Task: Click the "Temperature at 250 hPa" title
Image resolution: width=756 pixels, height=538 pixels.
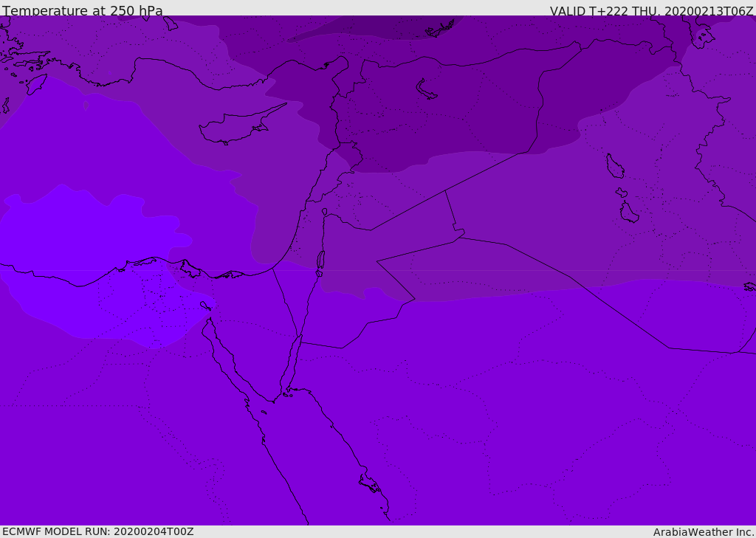Action: (x=83, y=11)
